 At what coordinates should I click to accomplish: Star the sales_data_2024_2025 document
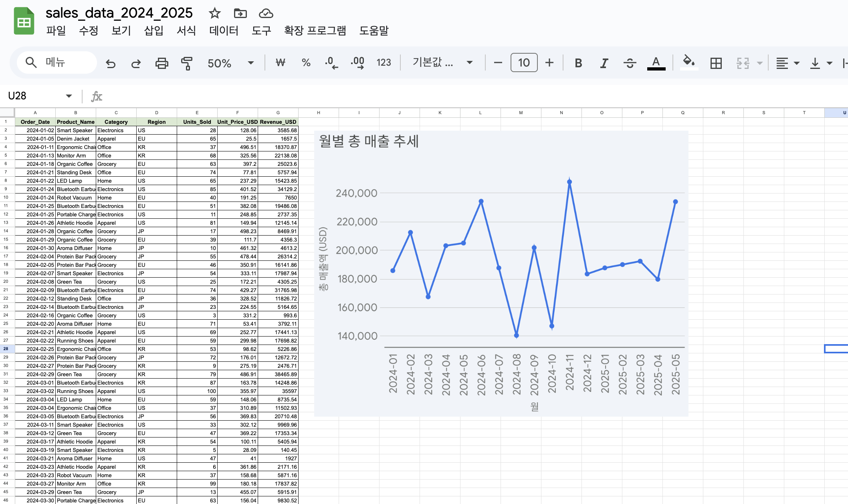(x=215, y=13)
